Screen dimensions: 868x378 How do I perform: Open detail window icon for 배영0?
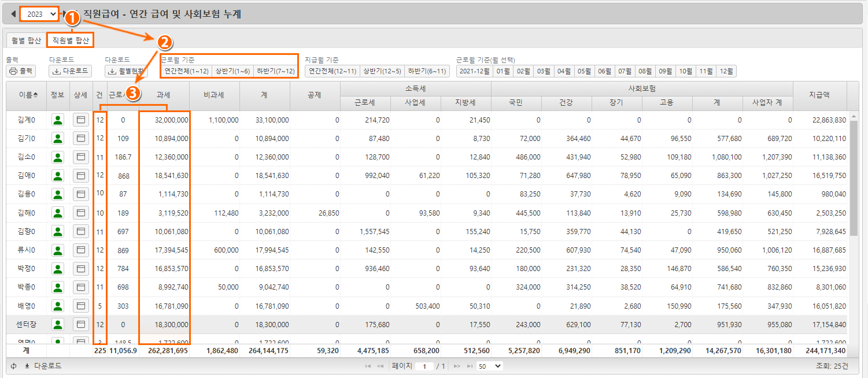(81, 306)
